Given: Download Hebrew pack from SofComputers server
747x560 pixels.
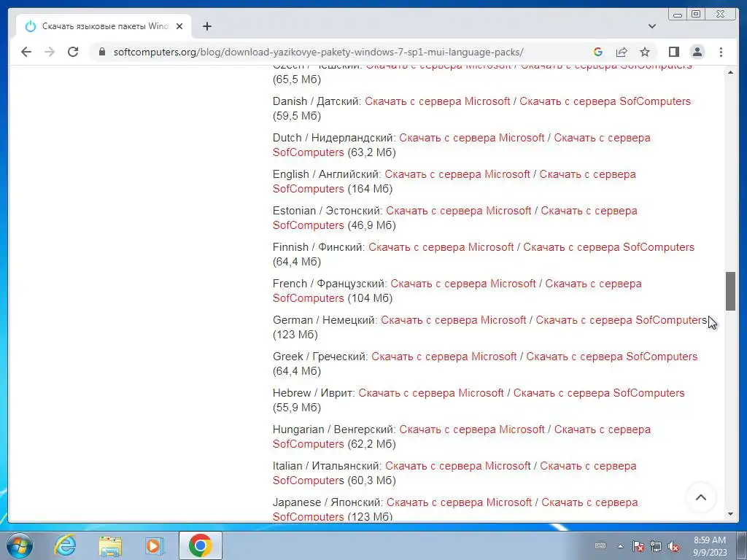Looking at the screenshot, I should pos(599,393).
